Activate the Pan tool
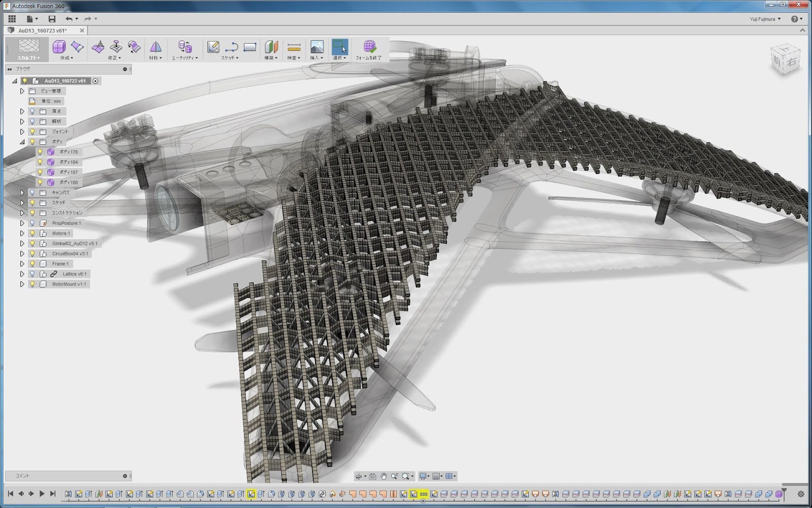812x508 pixels. (383, 476)
